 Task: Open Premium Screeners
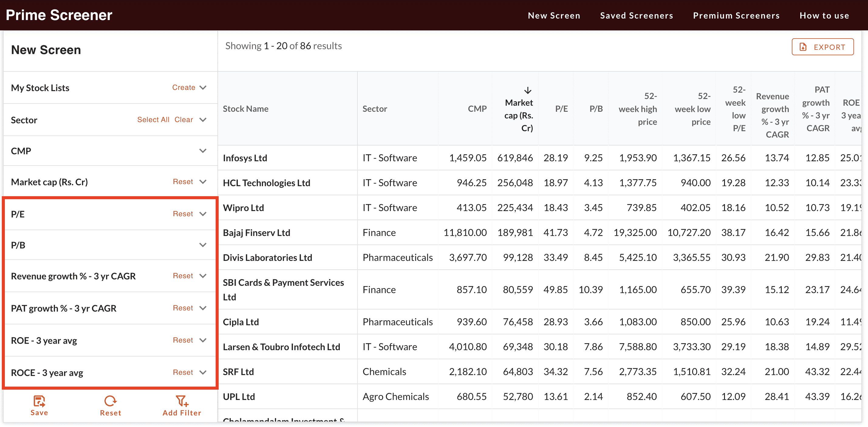736,15
